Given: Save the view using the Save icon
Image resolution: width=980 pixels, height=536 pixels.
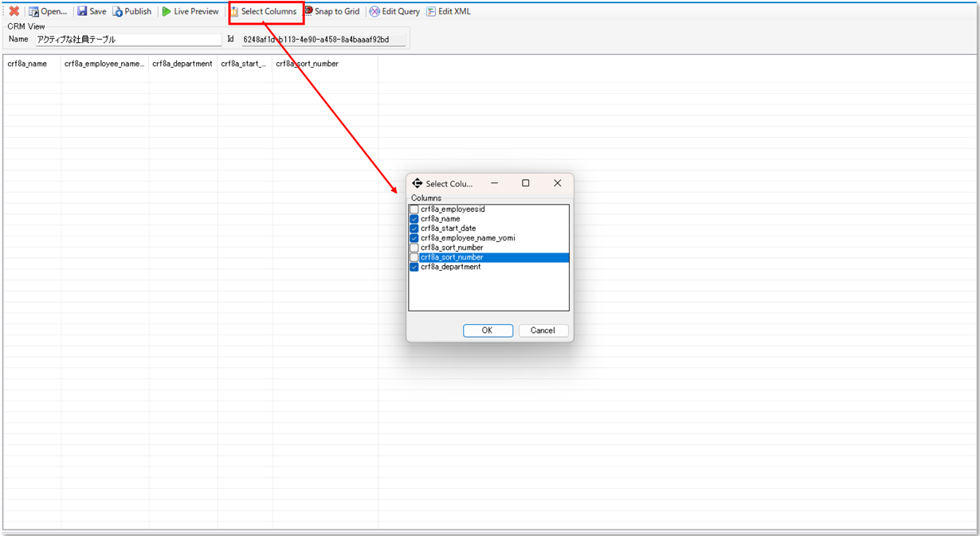Looking at the screenshot, I should [x=92, y=12].
